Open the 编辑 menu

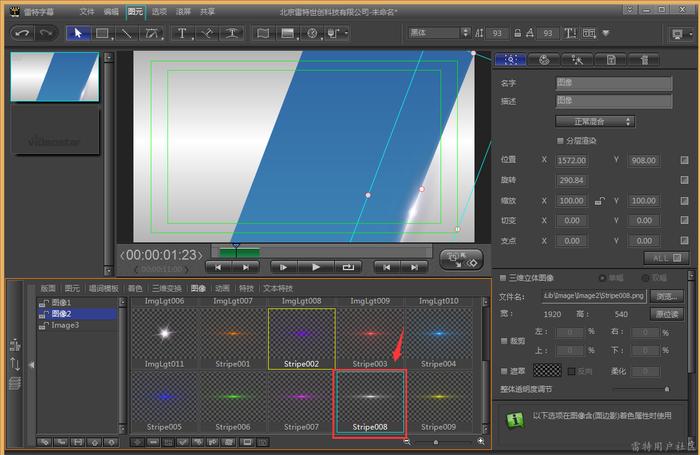pyautogui.click(x=111, y=12)
